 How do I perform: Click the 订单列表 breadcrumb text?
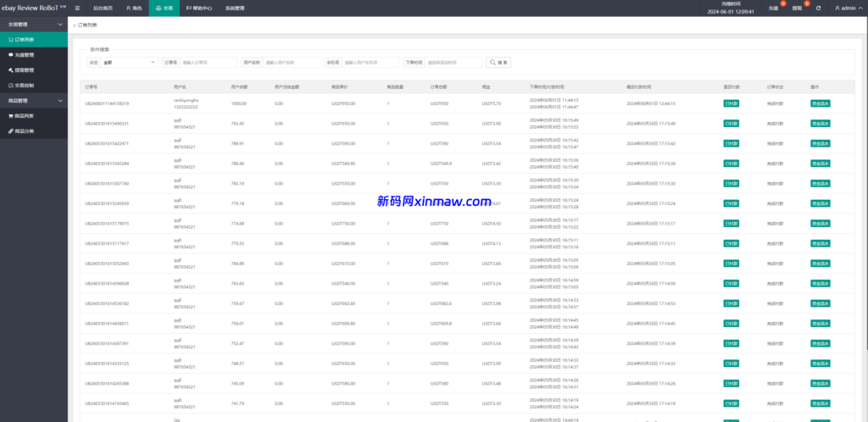pos(87,25)
